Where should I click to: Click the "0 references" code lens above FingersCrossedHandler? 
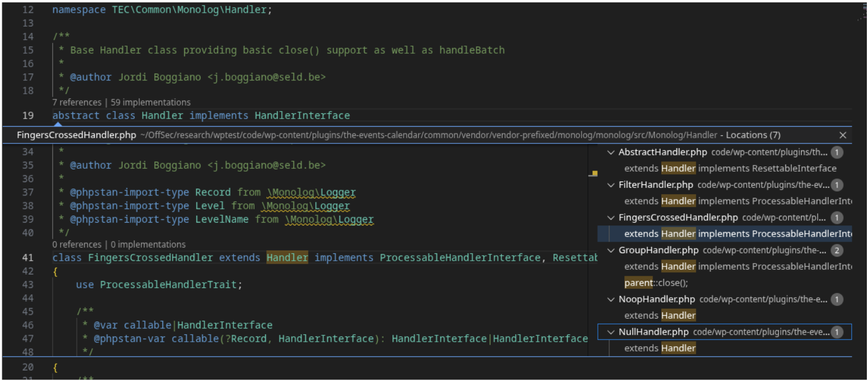point(77,245)
